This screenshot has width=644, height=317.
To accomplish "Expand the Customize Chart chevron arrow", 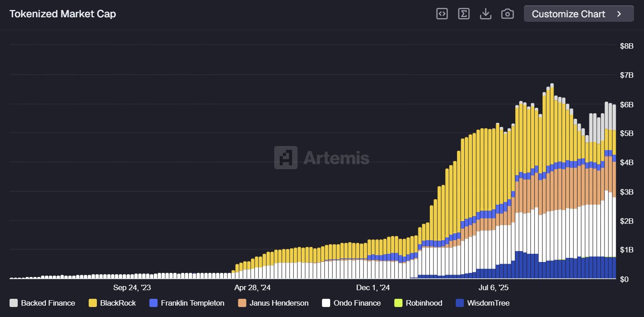I will 619,14.
